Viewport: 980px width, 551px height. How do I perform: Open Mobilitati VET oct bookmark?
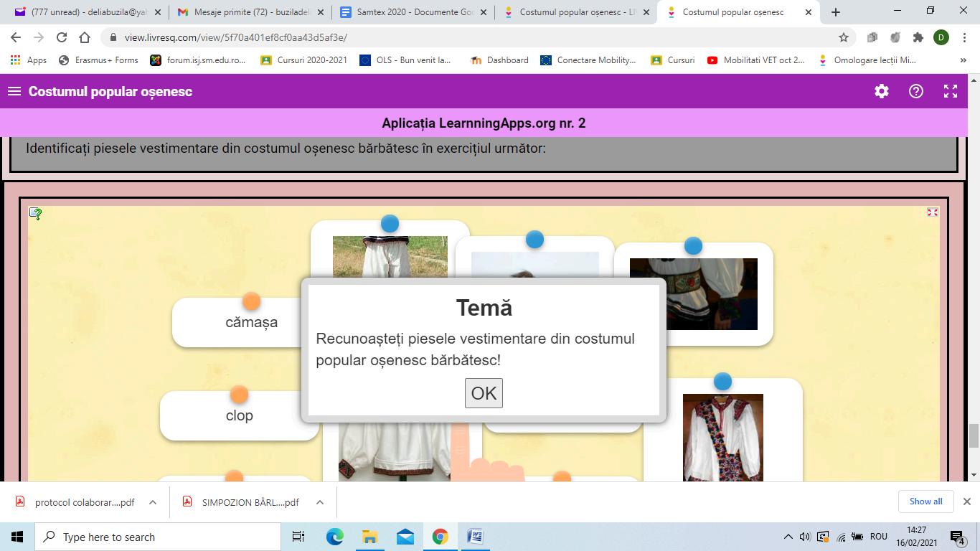756,60
